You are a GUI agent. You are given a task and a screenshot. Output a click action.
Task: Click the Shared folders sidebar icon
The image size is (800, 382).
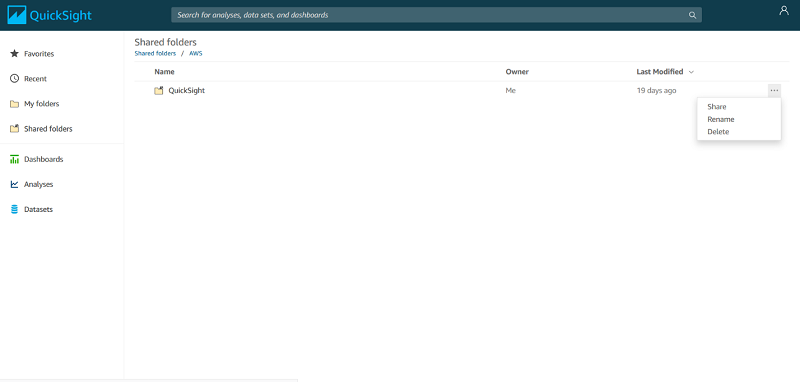point(14,129)
